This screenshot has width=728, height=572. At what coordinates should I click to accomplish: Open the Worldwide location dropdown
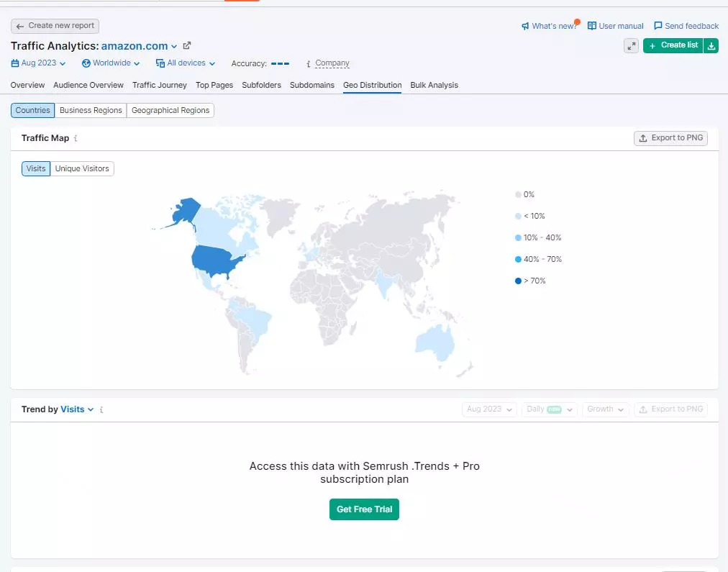(x=111, y=63)
